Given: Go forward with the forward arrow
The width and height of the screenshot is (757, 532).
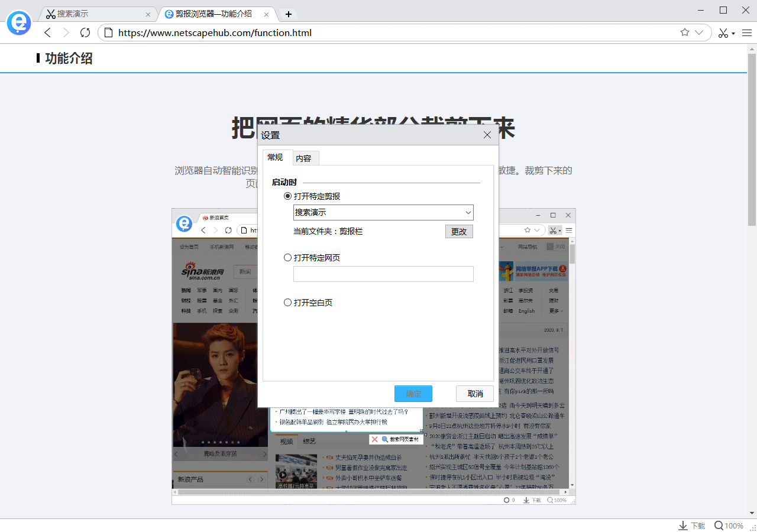Looking at the screenshot, I should (66, 33).
